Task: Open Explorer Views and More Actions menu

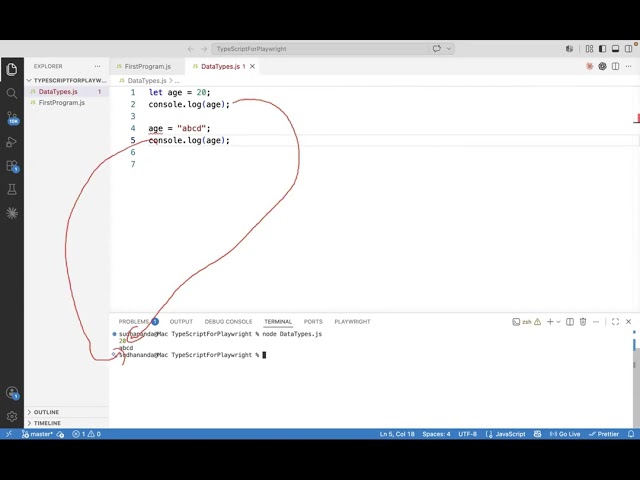Action: [97, 66]
